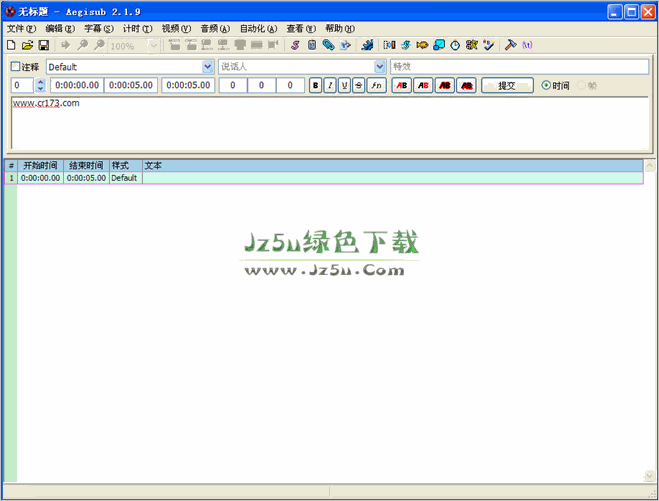Open the 自动化 menu
The width and height of the screenshot is (659, 501).
point(258,29)
